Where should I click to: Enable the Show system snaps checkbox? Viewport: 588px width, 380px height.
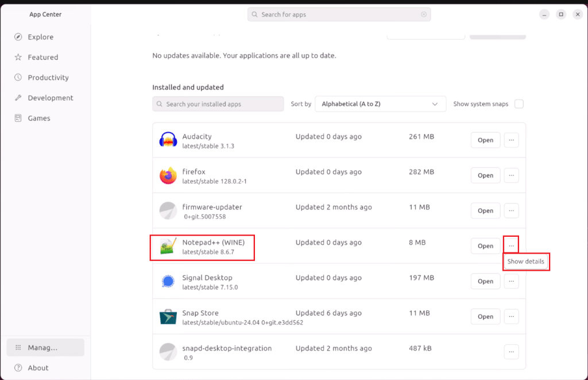(519, 104)
